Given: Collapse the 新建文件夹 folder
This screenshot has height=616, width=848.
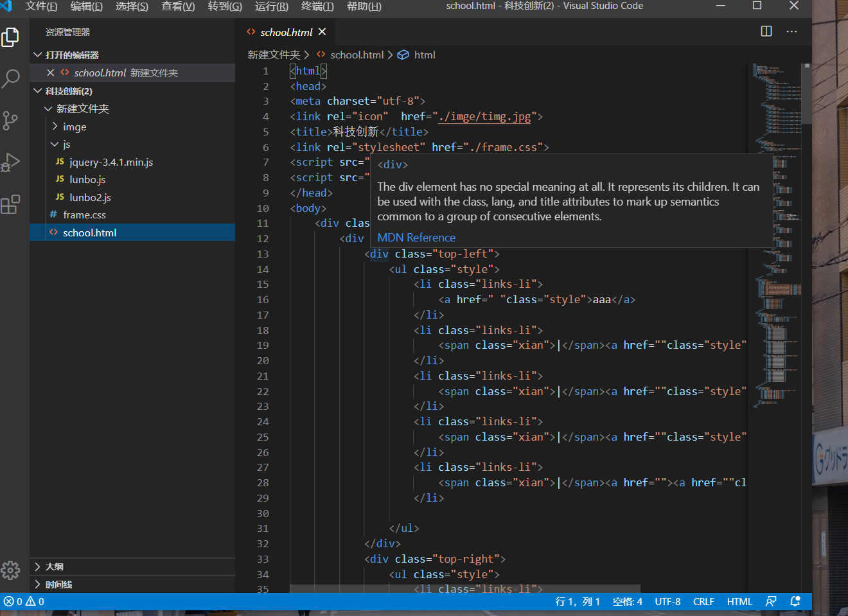Looking at the screenshot, I should (132, 109).
